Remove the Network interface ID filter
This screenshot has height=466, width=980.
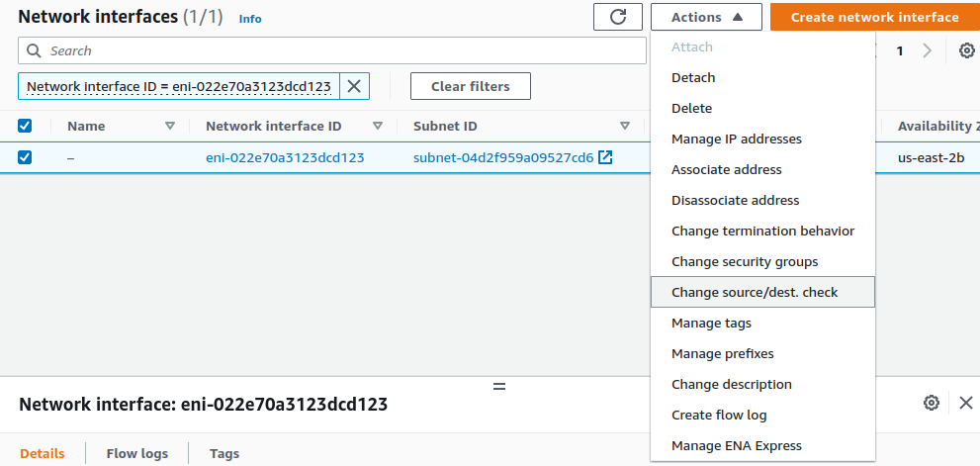(x=354, y=86)
